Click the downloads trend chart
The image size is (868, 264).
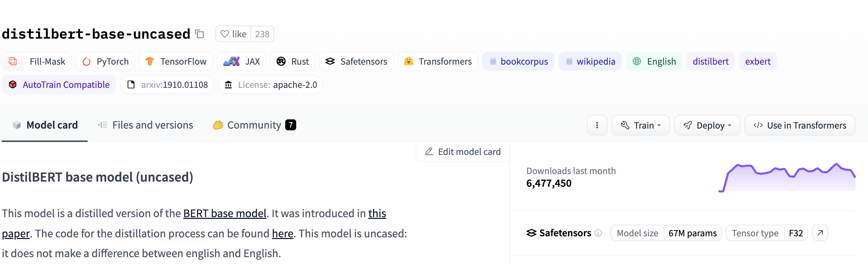coord(787,177)
